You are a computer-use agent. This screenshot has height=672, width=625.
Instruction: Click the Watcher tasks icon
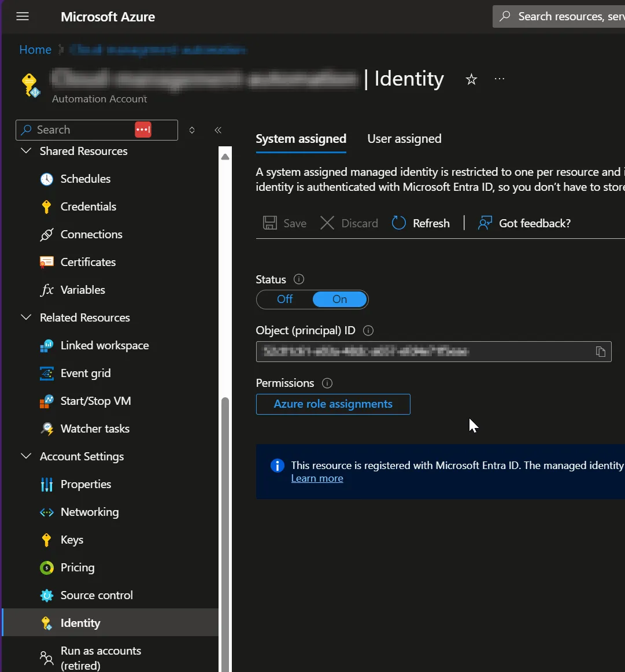point(47,429)
